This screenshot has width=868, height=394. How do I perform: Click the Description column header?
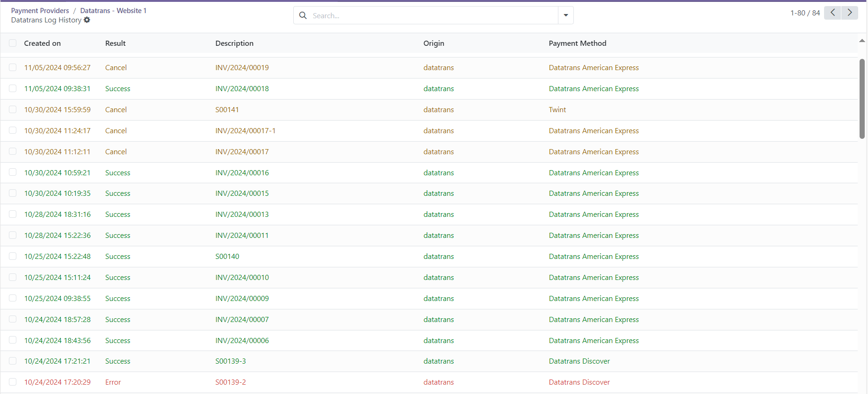[x=234, y=43]
